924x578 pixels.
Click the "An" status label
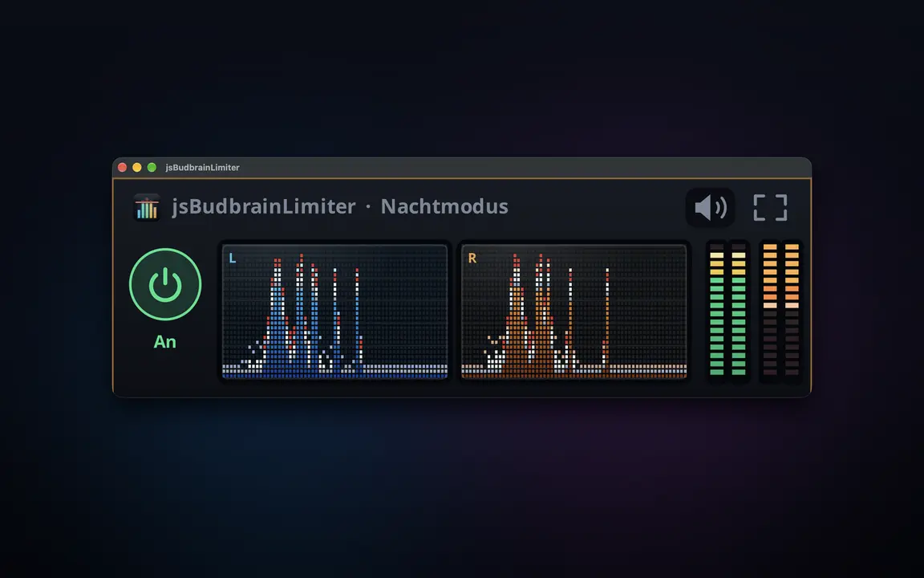(x=165, y=342)
